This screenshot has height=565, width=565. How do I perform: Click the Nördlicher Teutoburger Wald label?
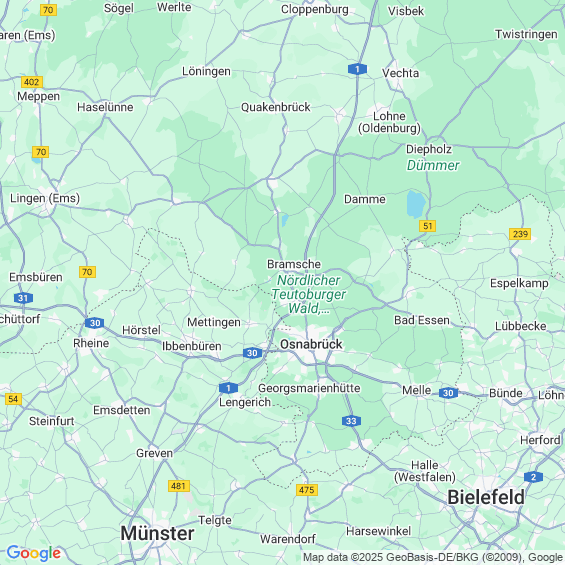(308, 294)
